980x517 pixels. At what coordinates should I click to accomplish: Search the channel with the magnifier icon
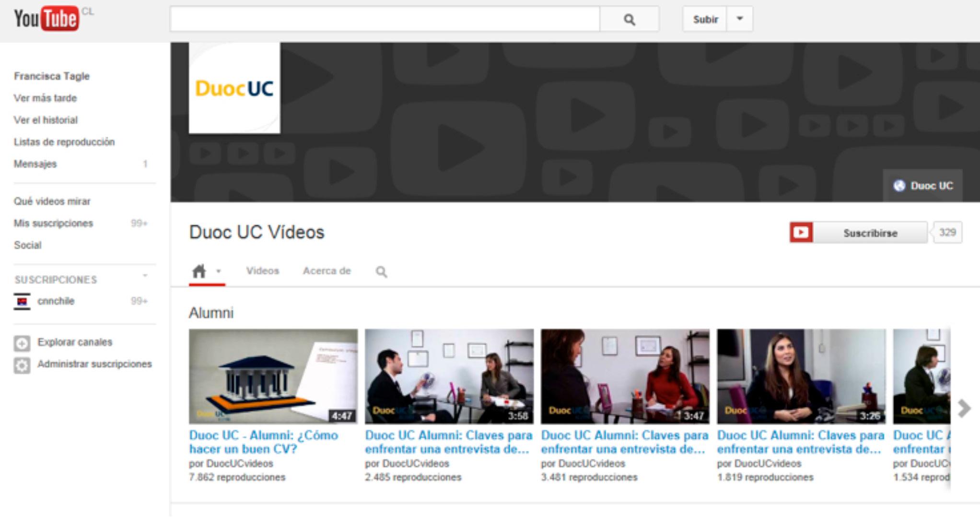[x=381, y=272]
